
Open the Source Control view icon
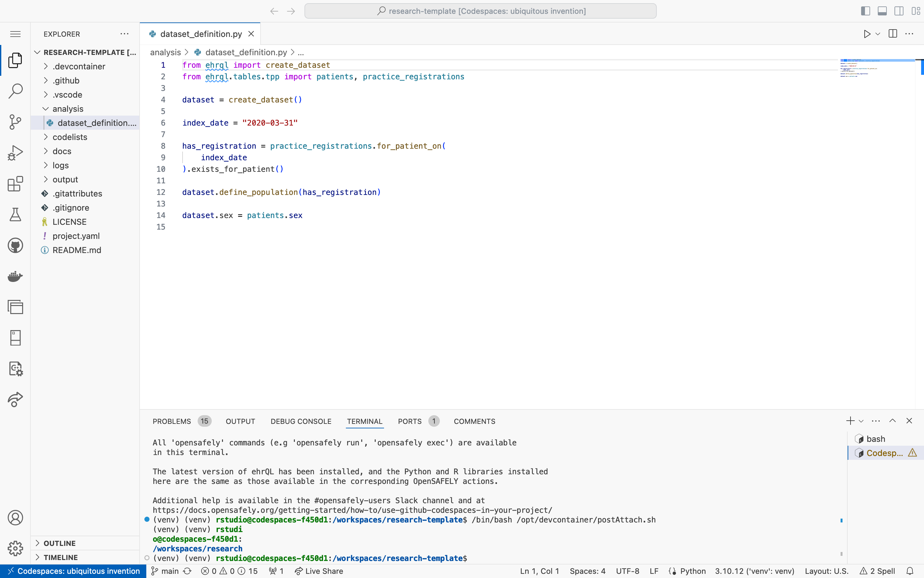(x=15, y=122)
